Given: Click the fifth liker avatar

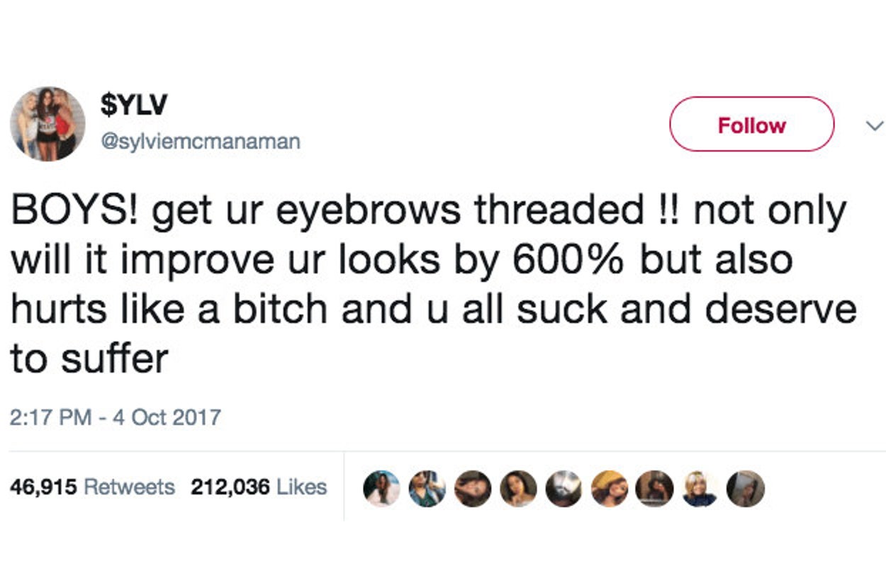Looking at the screenshot, I should point(564,488).
